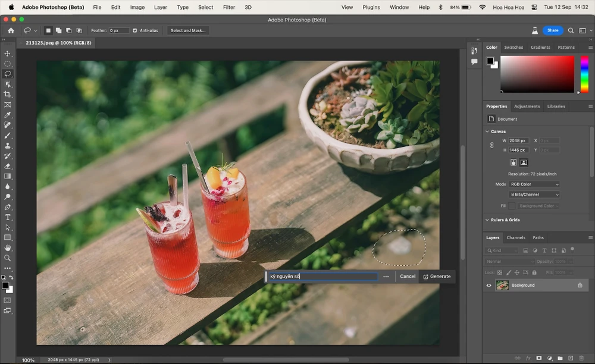Select the Lasso tool in the toolbar
This screenshot has height=364, width=595.
click(8, 74)
